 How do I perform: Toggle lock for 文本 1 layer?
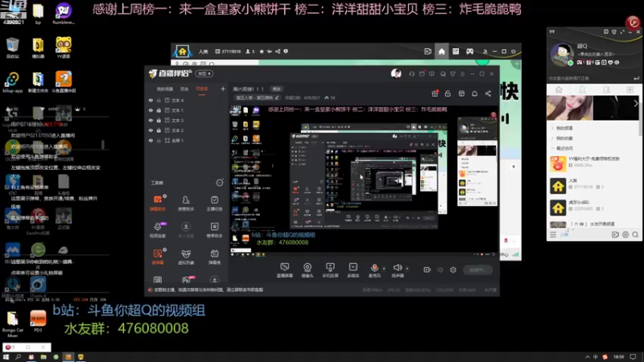tap(159, 110)
